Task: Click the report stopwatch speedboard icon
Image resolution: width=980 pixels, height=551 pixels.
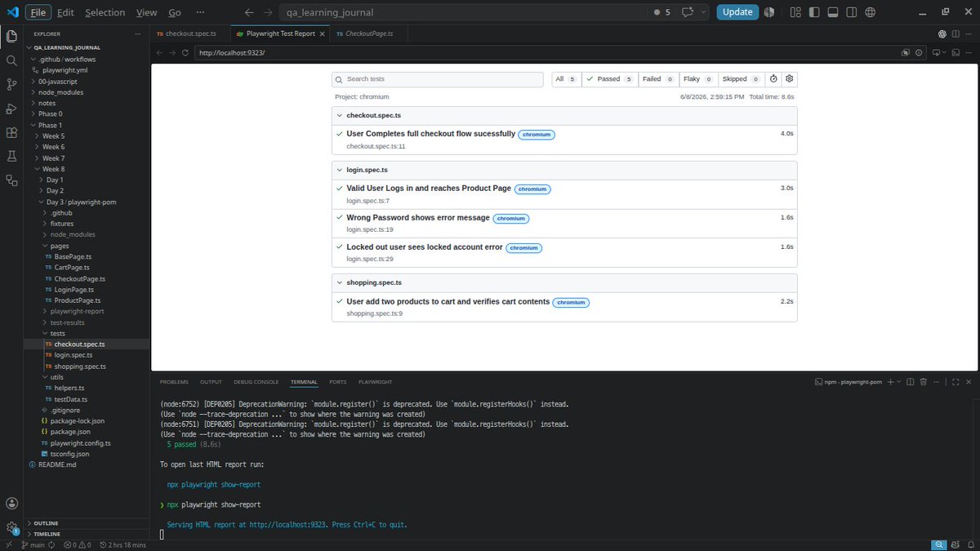Action: coord(773,79)
